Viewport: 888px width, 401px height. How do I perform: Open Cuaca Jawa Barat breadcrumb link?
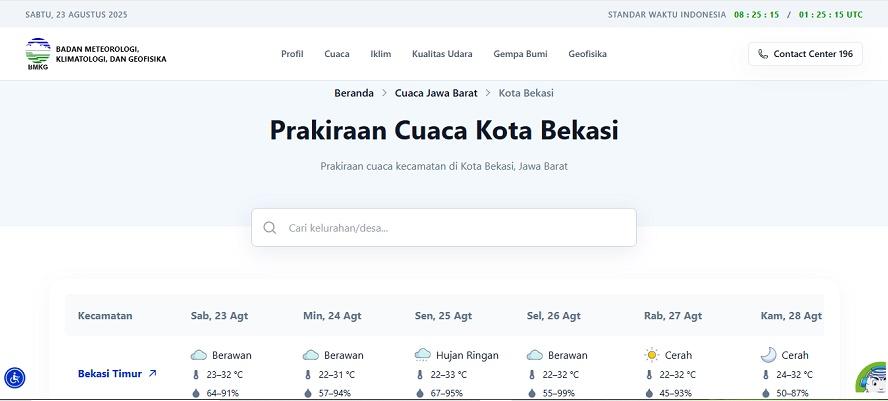coord(434,93)
